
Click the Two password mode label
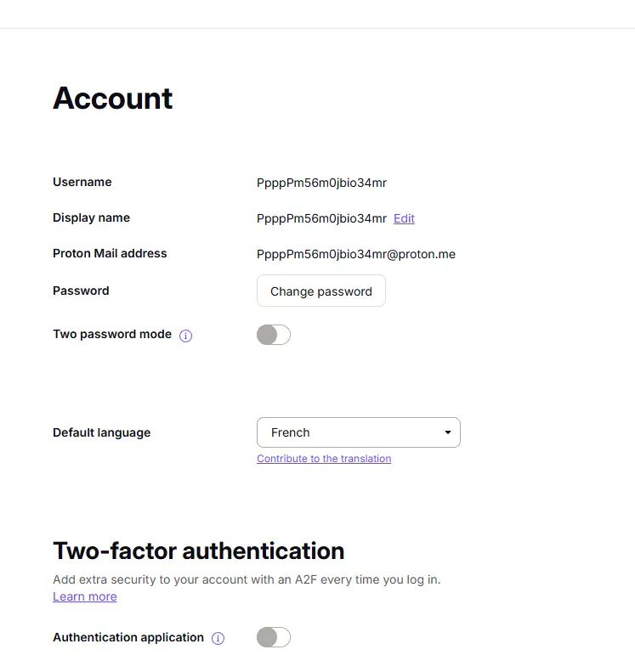(x=112, y=334)
